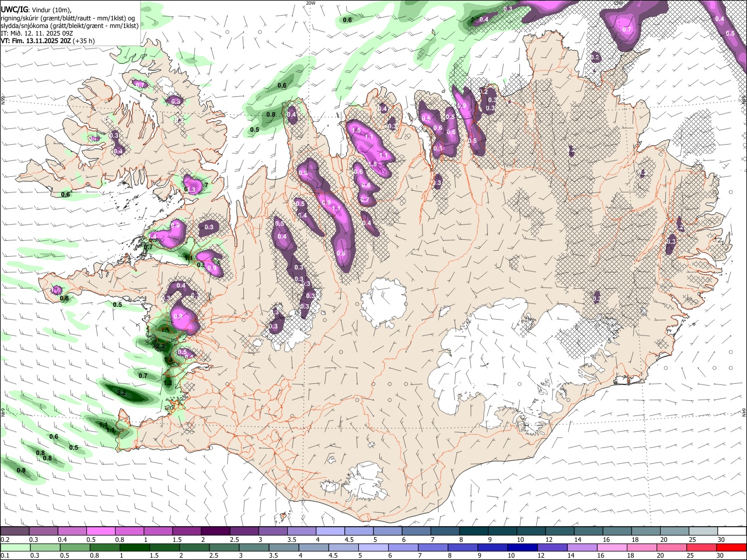747x560 pixels.
Task: Select upper legend dark teal swatch between 8 and 9
Action: pos(474,531)
